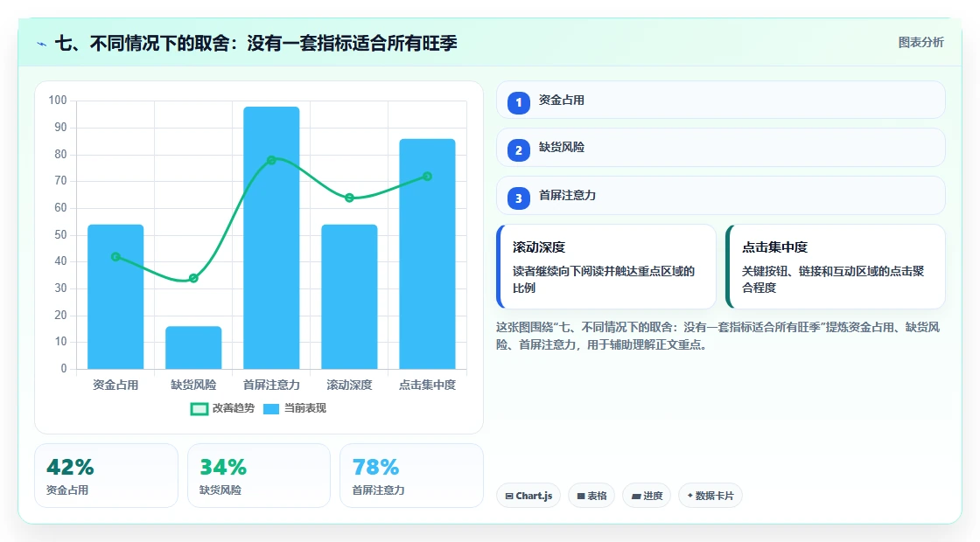Click the 表格 tag

click(591, 496)
